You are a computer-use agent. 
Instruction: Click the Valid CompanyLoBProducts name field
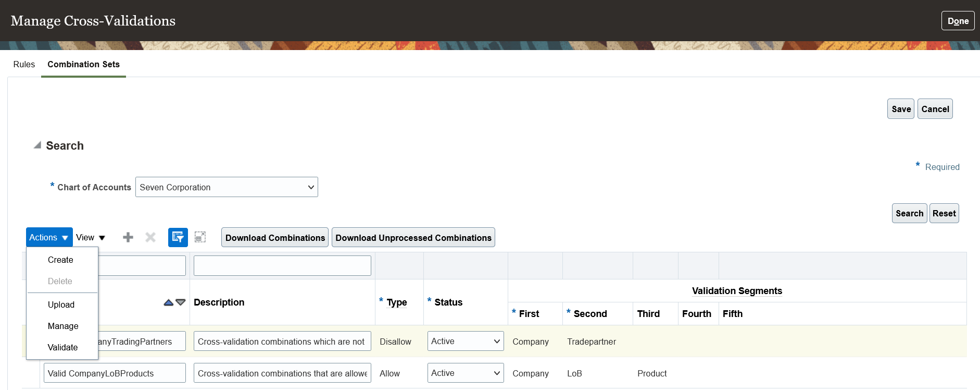click(115, 373)
